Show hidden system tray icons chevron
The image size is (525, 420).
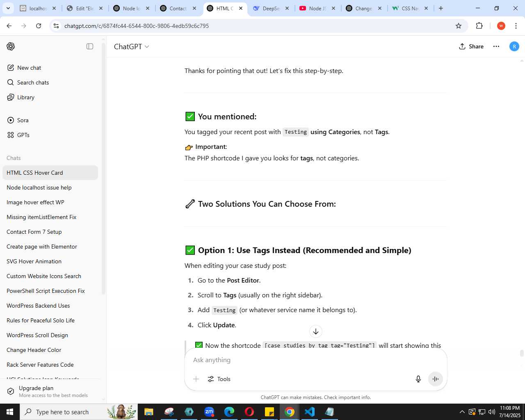(x=462, y=412)
